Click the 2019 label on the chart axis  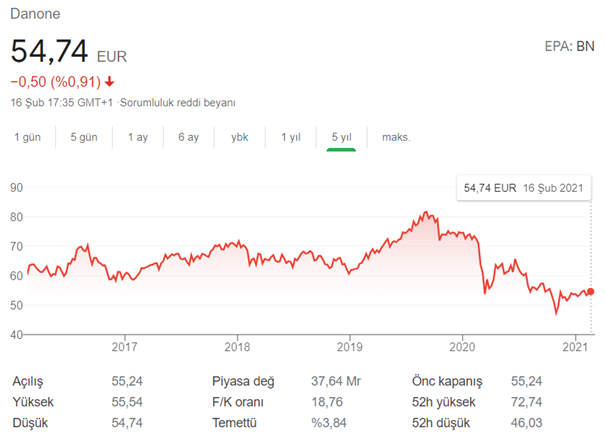pyautogui.click(x=349, y=347)
